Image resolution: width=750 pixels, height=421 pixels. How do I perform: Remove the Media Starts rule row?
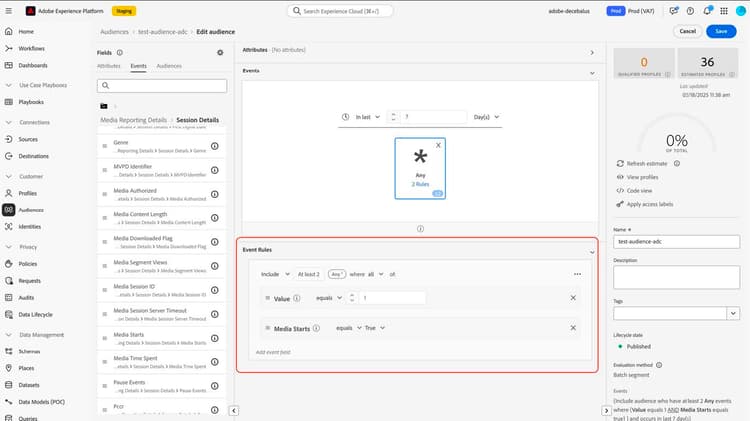[573, 328]
